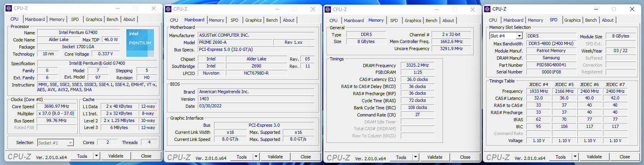Click the ASUSTeK COMPUTER INC. manufacturer field

tap(256, 35)
